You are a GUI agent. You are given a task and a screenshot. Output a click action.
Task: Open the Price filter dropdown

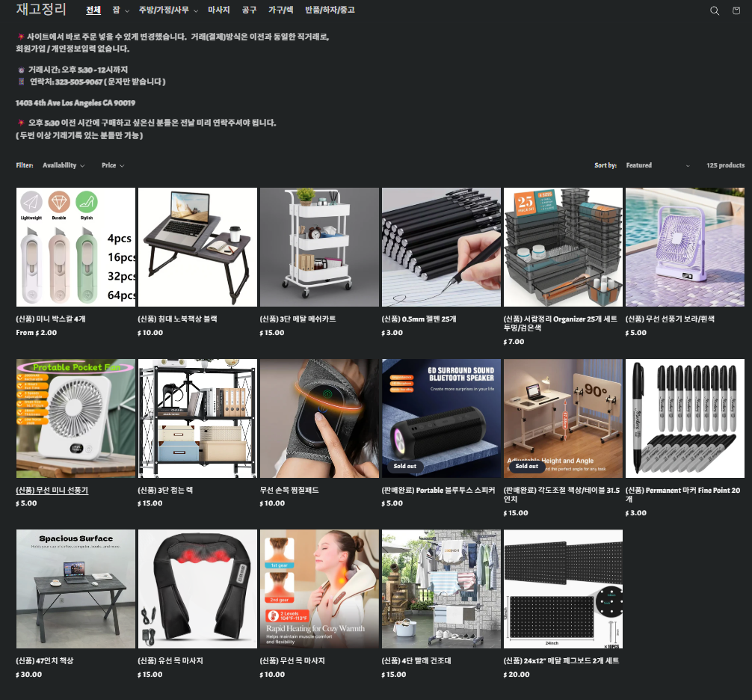[x=113, y=165]
